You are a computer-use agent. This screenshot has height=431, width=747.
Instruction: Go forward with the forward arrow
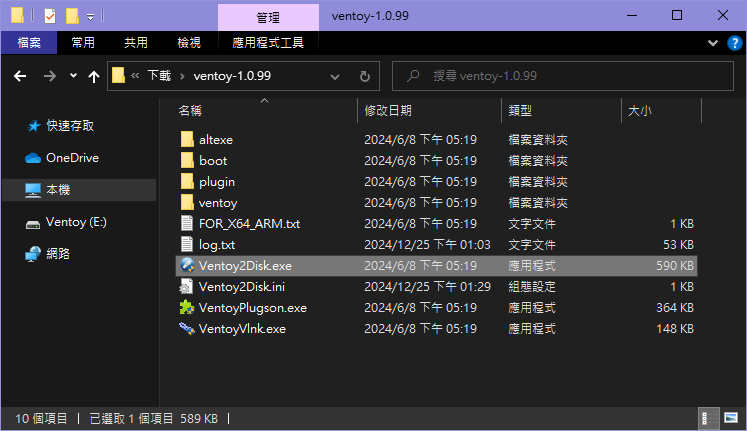click(x=50, y=76)
